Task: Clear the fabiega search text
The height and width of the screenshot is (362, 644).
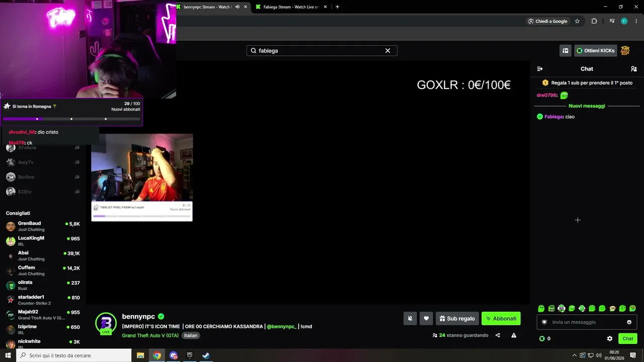Action: [388, 51]
